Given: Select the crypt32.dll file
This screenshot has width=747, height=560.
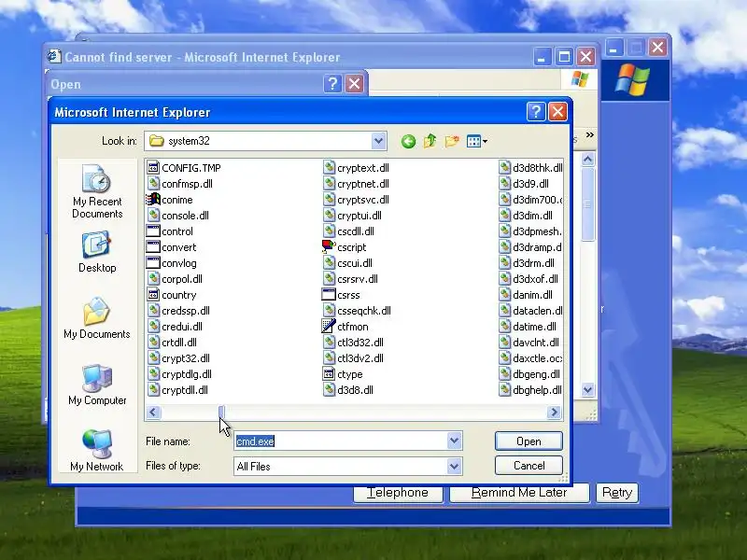Looking at the screenshot, I should point(178,358).
